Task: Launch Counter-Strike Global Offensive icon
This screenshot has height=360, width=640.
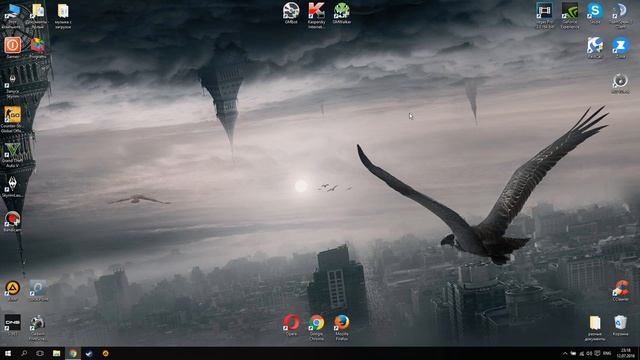Action: [13, 116]
